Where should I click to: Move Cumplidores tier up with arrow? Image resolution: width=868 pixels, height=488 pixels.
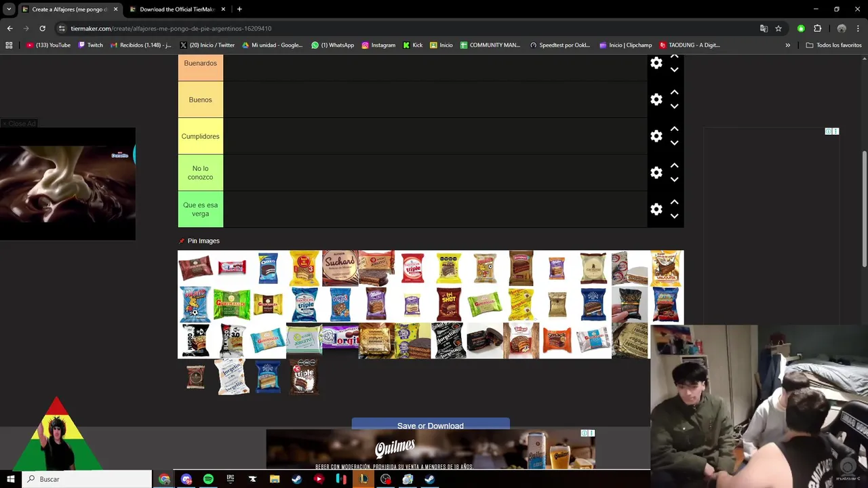click(674, 129)
